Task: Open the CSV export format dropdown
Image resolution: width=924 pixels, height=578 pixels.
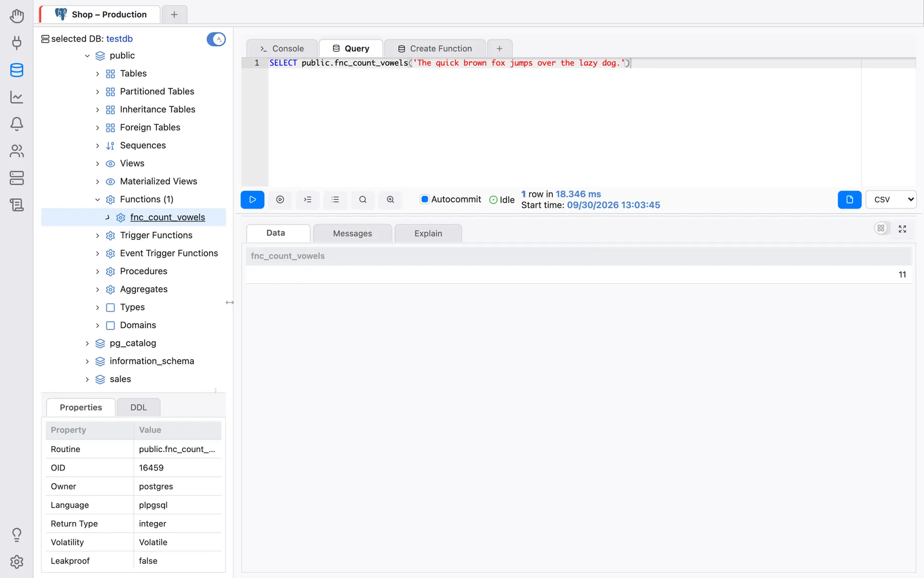Action: 891,199
